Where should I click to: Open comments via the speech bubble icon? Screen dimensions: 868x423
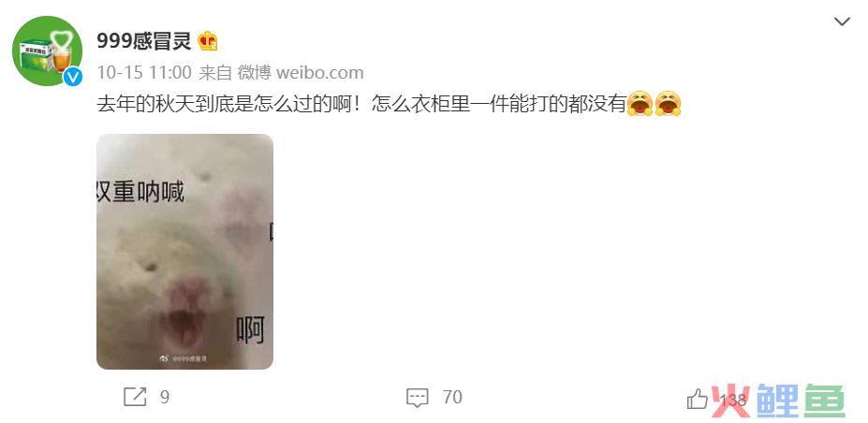[x=417, y=398]
